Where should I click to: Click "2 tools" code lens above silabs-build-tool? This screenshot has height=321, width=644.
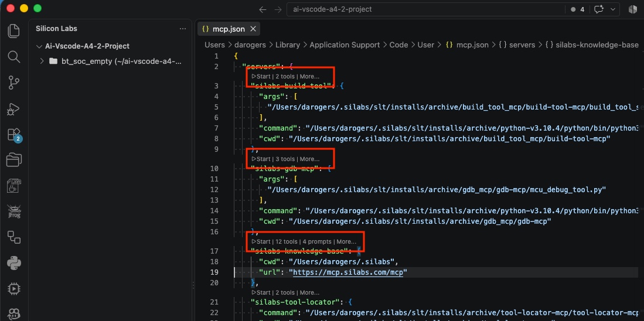point(285,76)
